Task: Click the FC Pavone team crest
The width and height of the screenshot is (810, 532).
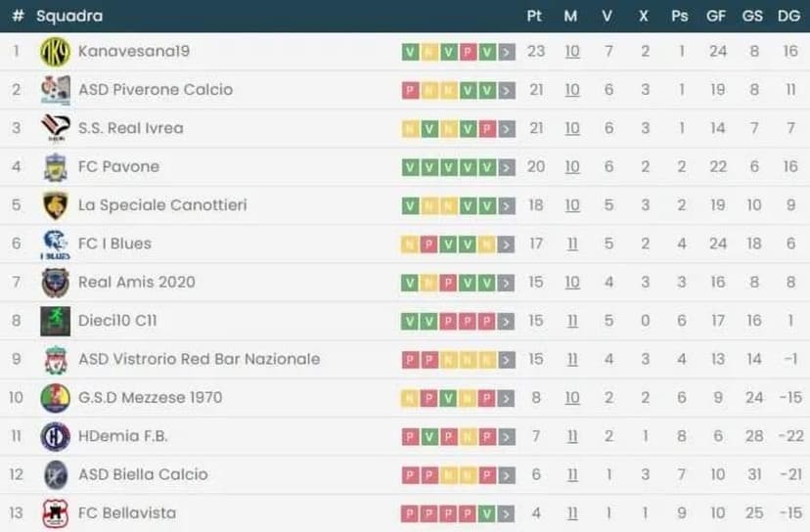Action: tap(55, 167)
